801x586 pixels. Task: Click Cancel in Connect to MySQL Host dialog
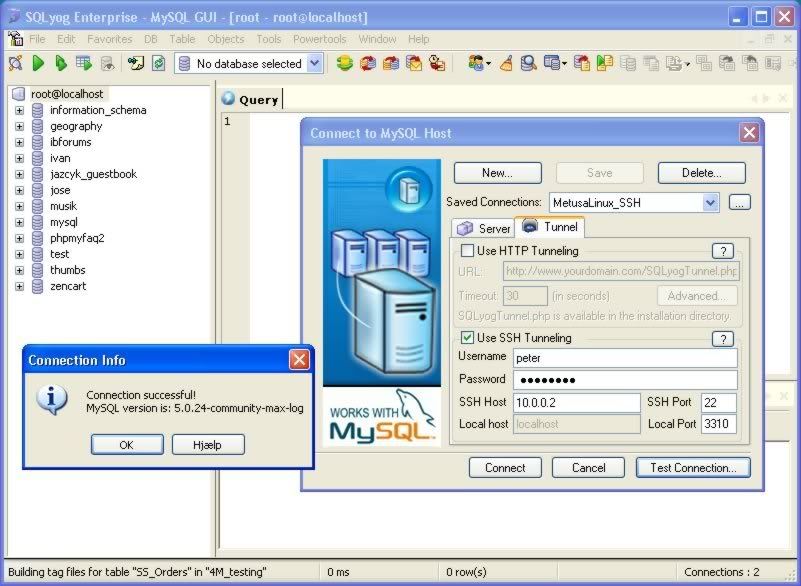click(x=588, y=467)
